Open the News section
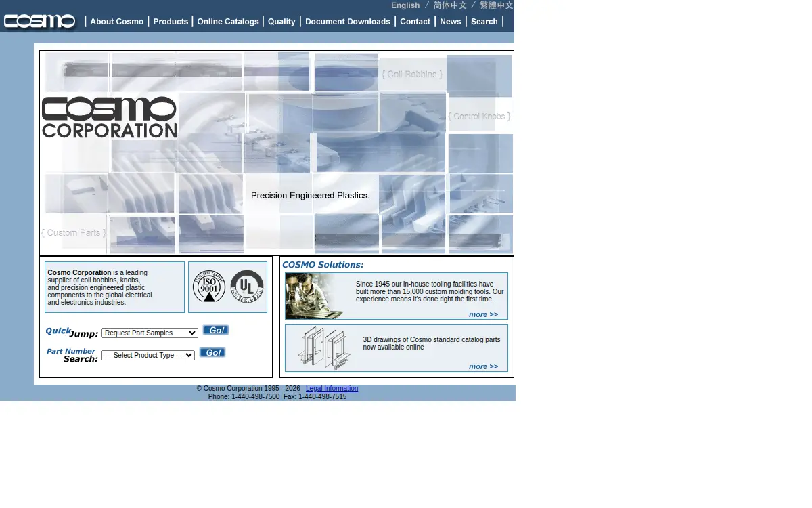 coord(451,22)
